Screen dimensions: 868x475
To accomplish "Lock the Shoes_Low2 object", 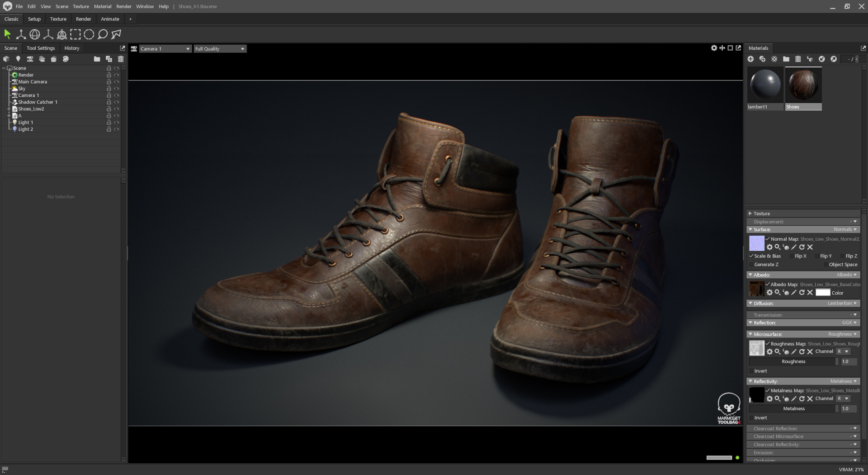I will [108, 109].
